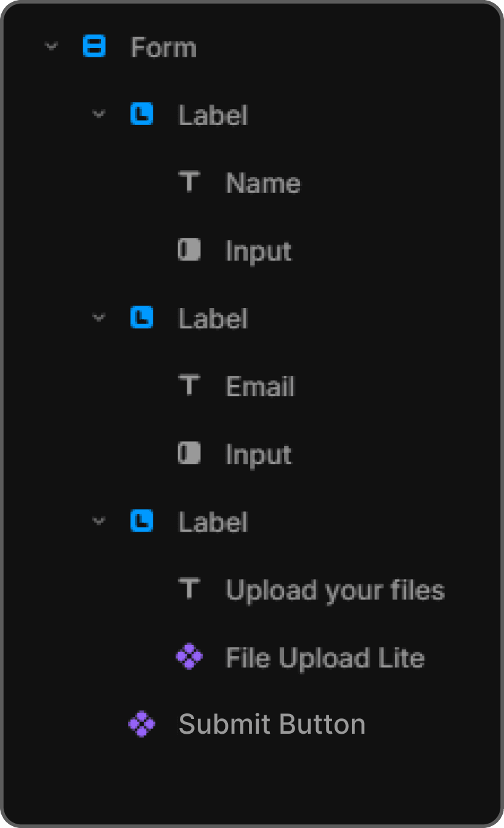Select the File Upload Lite component
The image size is (504, 828).
click(325, 657)
